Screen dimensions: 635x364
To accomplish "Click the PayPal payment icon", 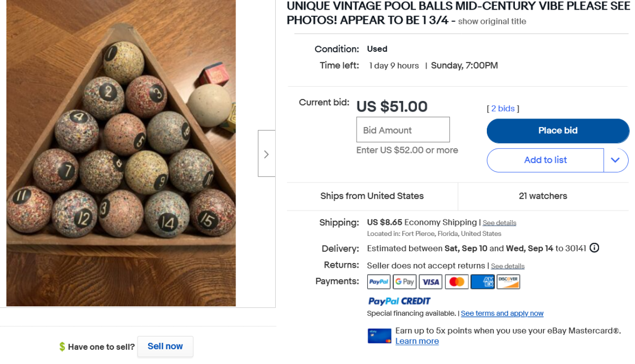I will tap(379, 282).
